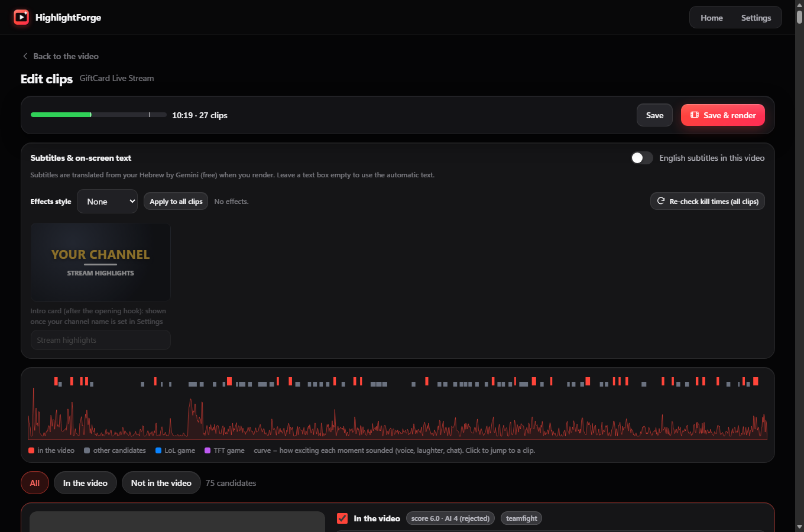Click the purple TFT game legend swatch
This screenshot has height=532, width=804.
click(208, 450)
